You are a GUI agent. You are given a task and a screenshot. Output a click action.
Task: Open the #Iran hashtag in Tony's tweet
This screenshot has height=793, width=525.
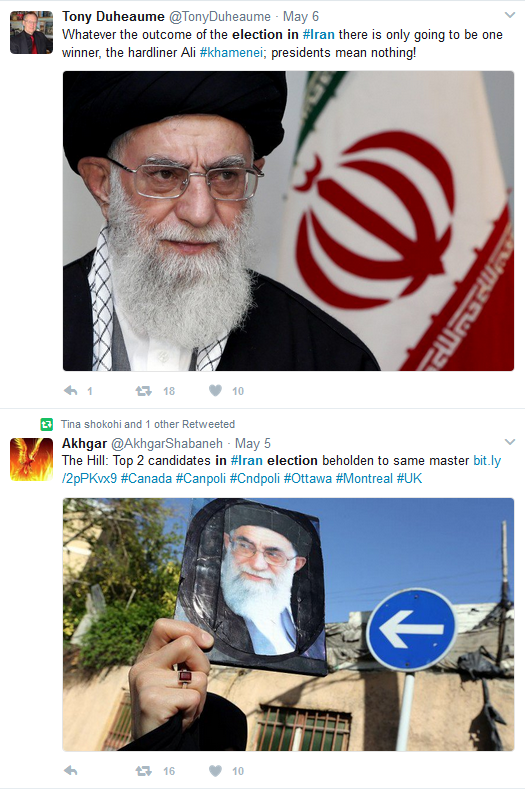(319, 34)
